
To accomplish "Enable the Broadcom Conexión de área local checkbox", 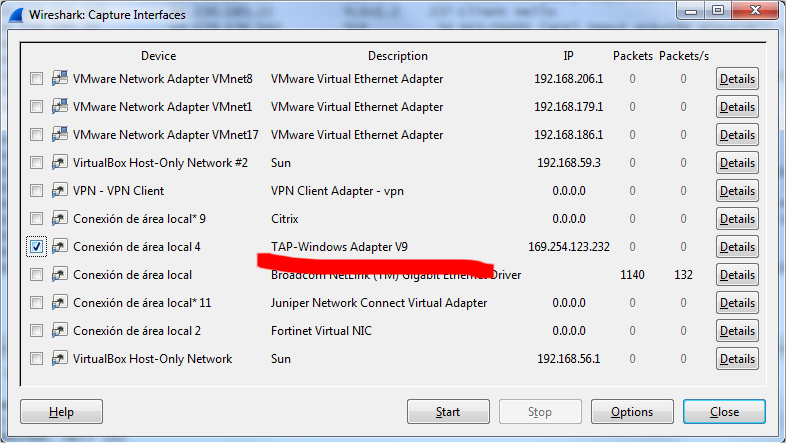I will (36, 275).
